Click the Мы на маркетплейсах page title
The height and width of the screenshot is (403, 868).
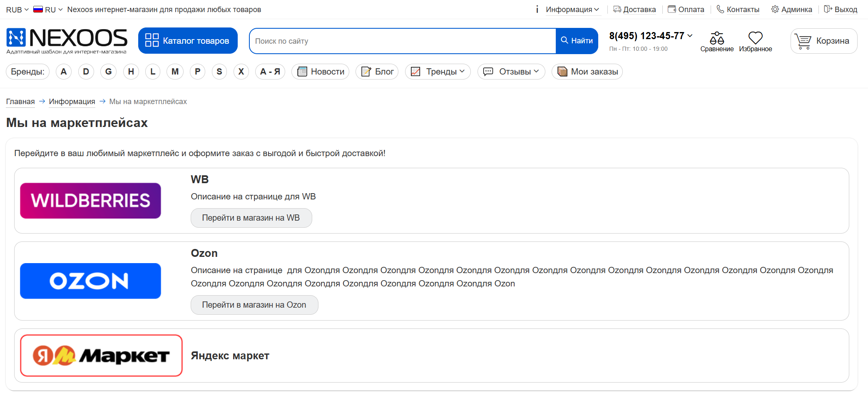(77, 123)
